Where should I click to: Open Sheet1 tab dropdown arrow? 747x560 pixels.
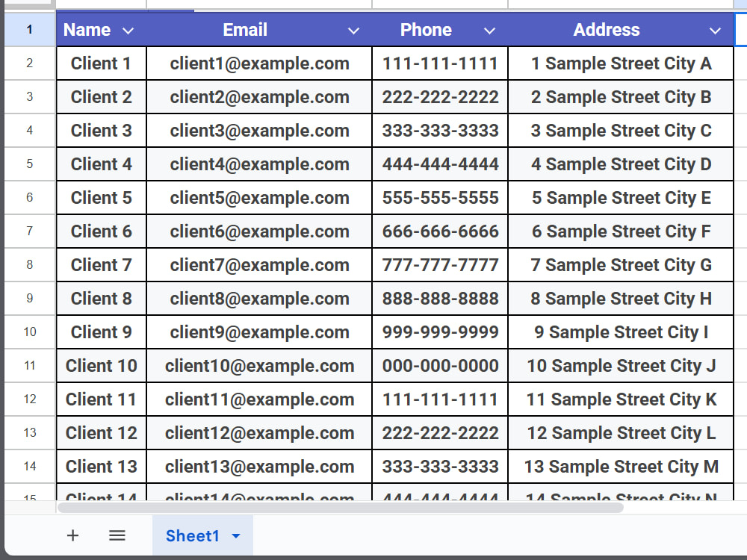point(236,536)
